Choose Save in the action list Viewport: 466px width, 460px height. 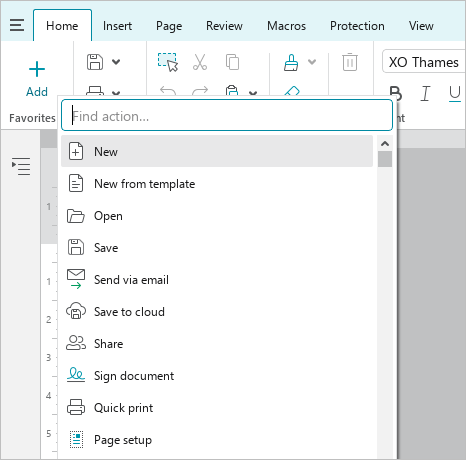click(x=217, y=248)
